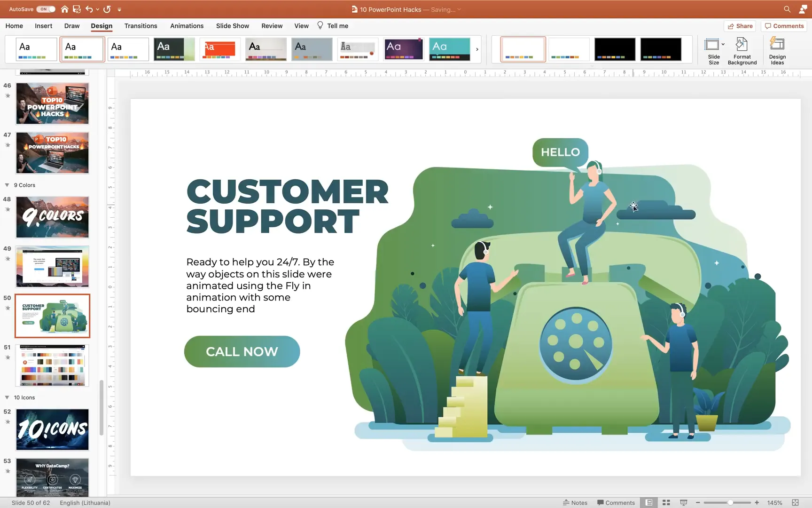Screen dimensions: 812x508
Task: Open the Slide Show ribbon tab
Action: coord(232,26)
